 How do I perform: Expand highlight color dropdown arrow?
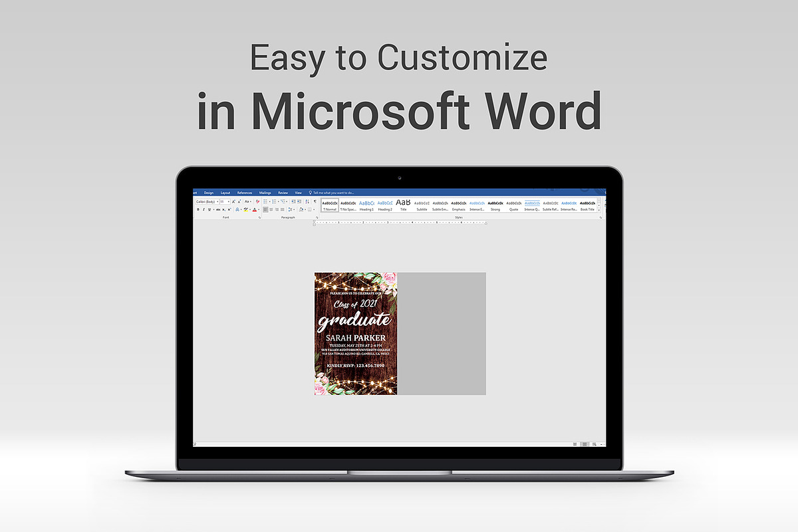[x=250, y=209]
